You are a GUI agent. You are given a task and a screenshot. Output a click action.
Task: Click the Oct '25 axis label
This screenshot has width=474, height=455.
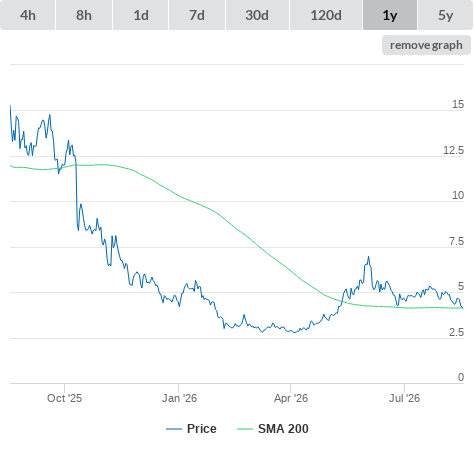[64, 398]
